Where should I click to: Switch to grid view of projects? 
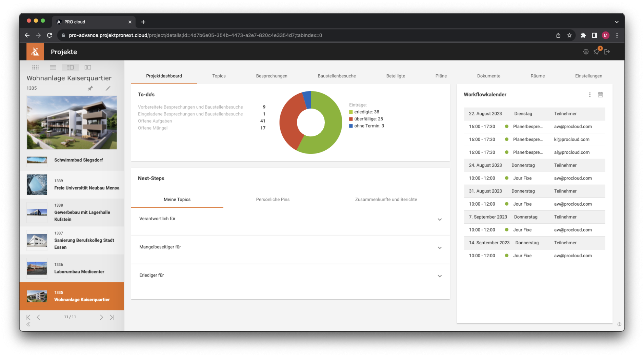point(35,67)
